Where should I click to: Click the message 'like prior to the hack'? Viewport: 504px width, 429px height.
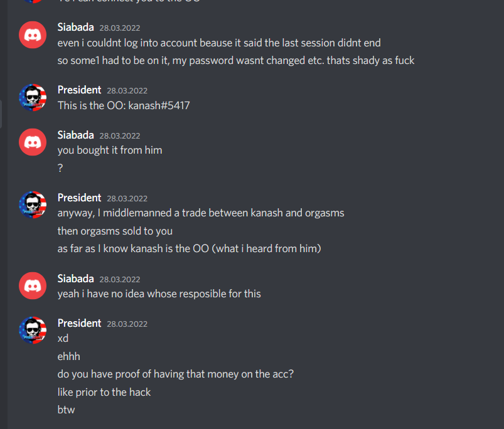(104, 393)
